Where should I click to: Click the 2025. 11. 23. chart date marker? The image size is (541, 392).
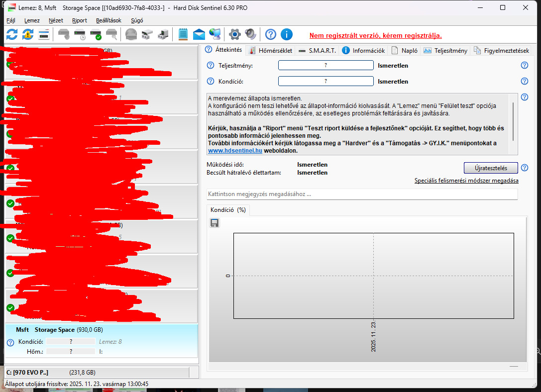pos(373,336)
